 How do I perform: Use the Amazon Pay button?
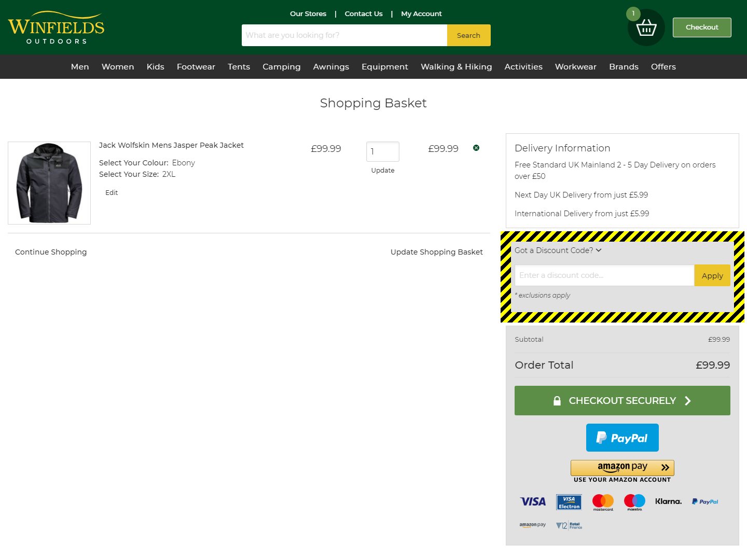coord(622,468)
